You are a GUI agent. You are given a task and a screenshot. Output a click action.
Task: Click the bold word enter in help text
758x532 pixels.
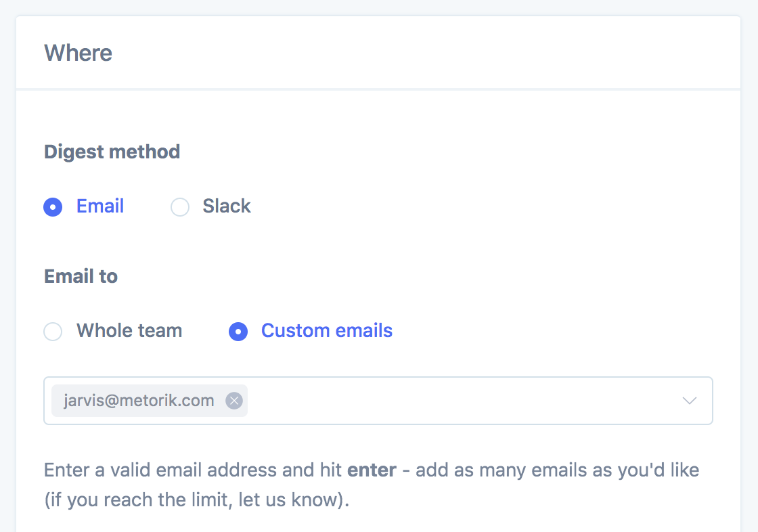click(x=372, y=470)
